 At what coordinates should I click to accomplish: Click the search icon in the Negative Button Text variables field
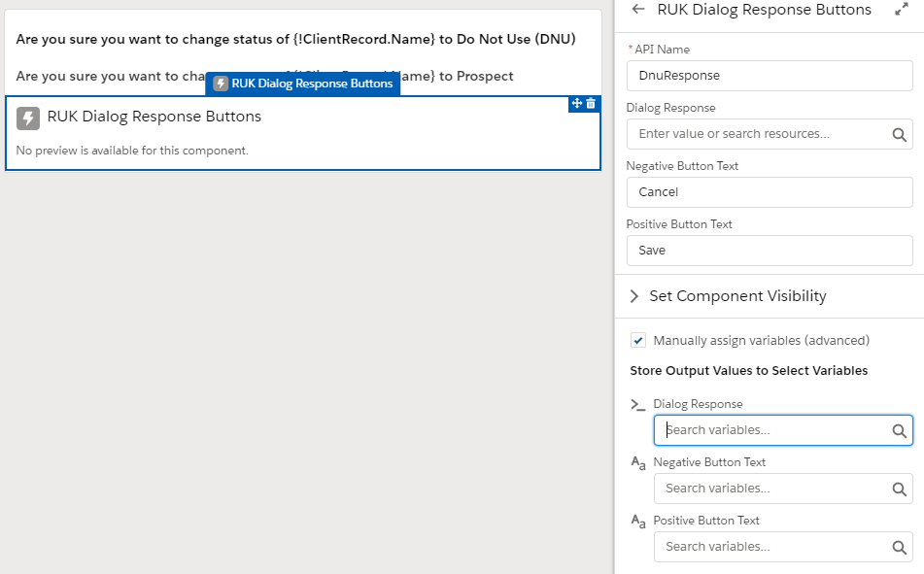(899, 489)
